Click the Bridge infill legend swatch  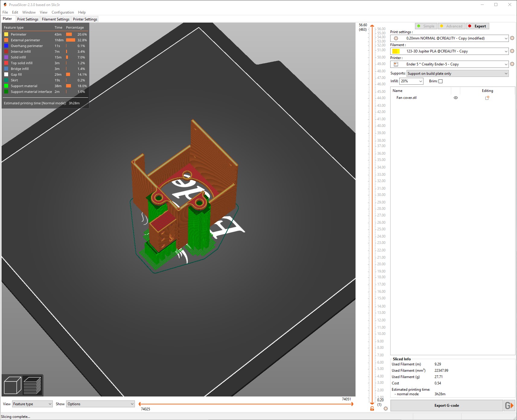click(x=6, y=69)
